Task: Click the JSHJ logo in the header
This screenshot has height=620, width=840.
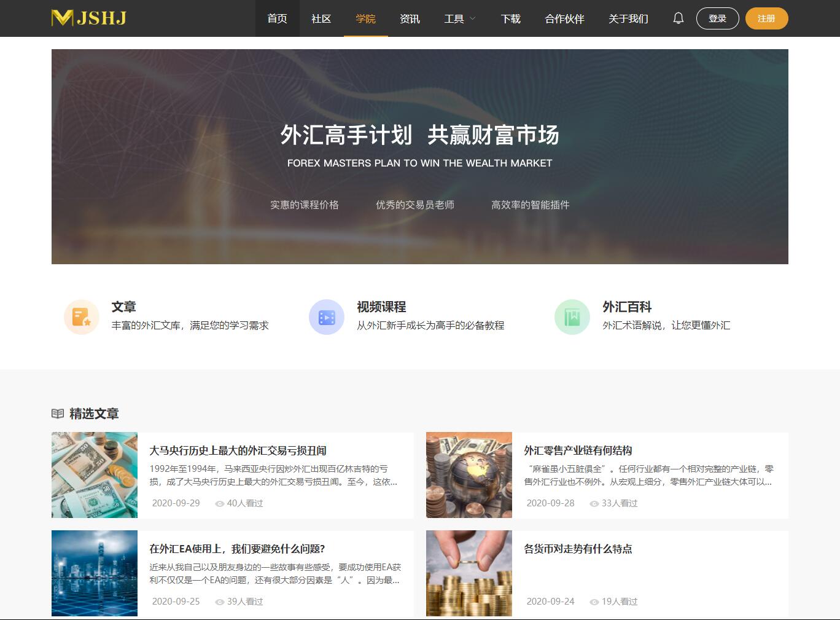Action: click(89, 18)
